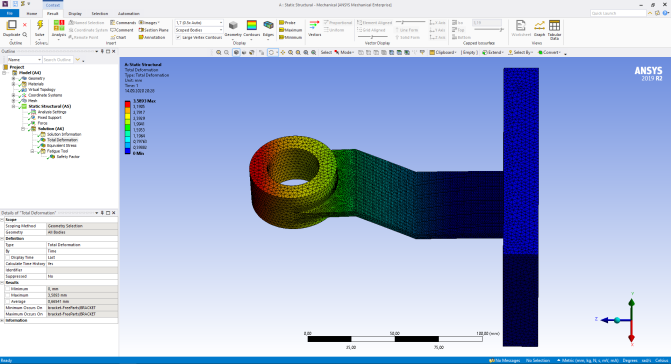The image size is (671, 364).
Task: Insert a Chart
Action: (x=118, y=38)
